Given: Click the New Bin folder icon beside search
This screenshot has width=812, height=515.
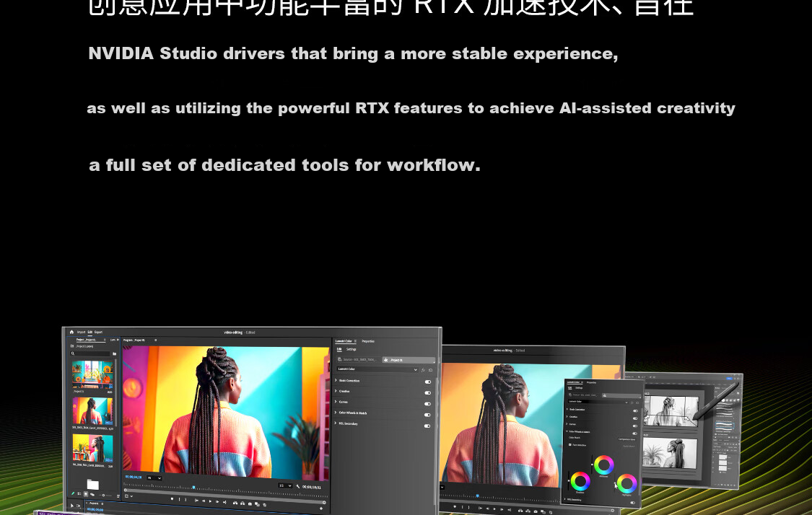Looking at the screenshot, I should click(x=115, y=353).
